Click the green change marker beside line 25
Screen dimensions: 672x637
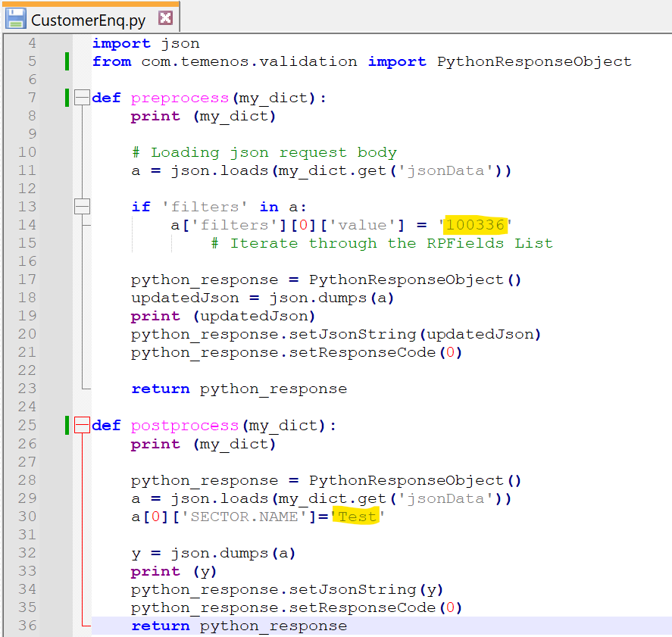67,426
